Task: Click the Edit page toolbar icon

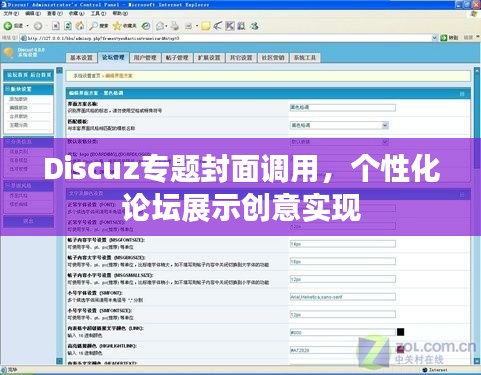Action: (189, 26)
